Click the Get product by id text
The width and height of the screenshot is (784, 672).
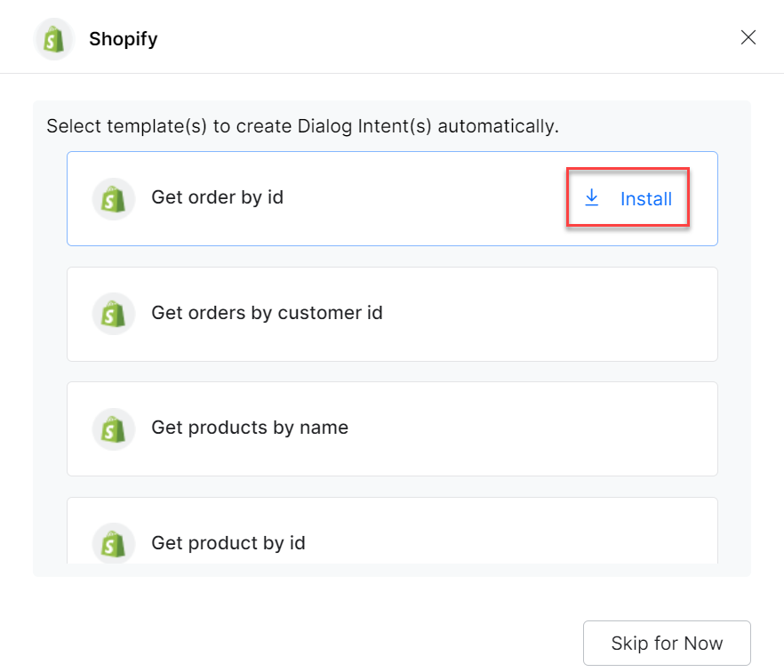tap(228, 542)
